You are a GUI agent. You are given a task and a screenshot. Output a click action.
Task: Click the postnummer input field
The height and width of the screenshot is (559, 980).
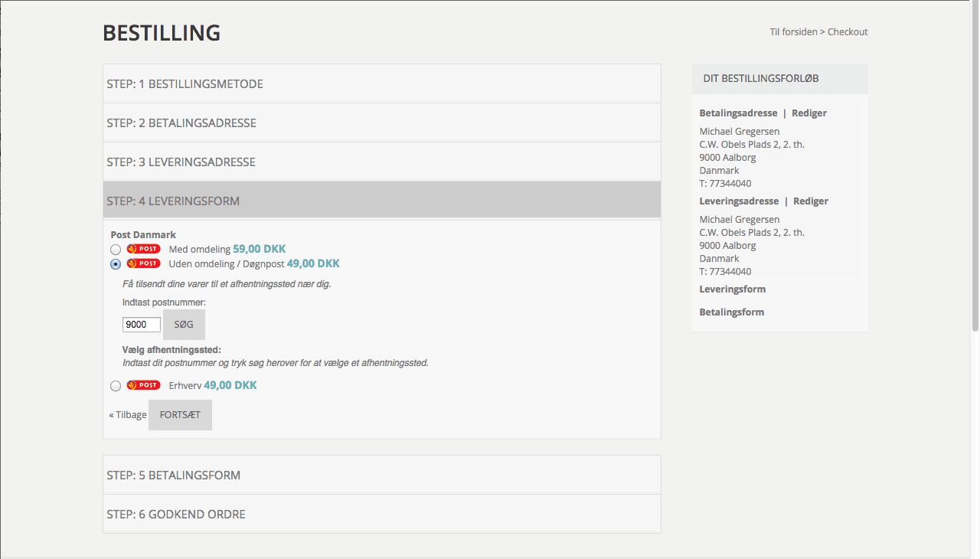coord(142,325)
